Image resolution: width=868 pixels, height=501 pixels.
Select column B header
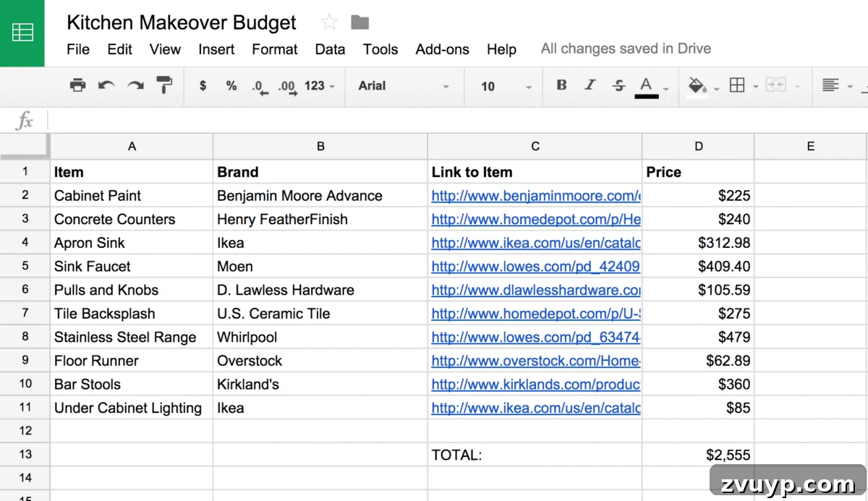point(320,146)
